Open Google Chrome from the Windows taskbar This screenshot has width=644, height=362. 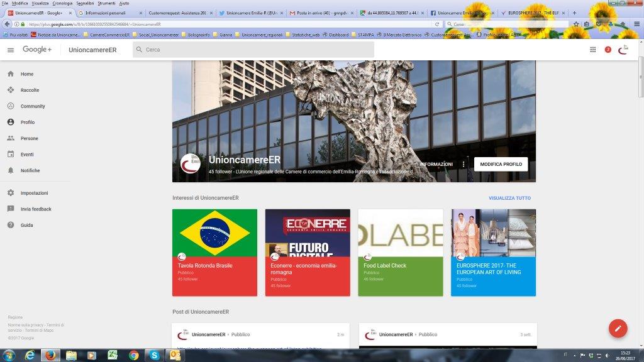(133, 355)
